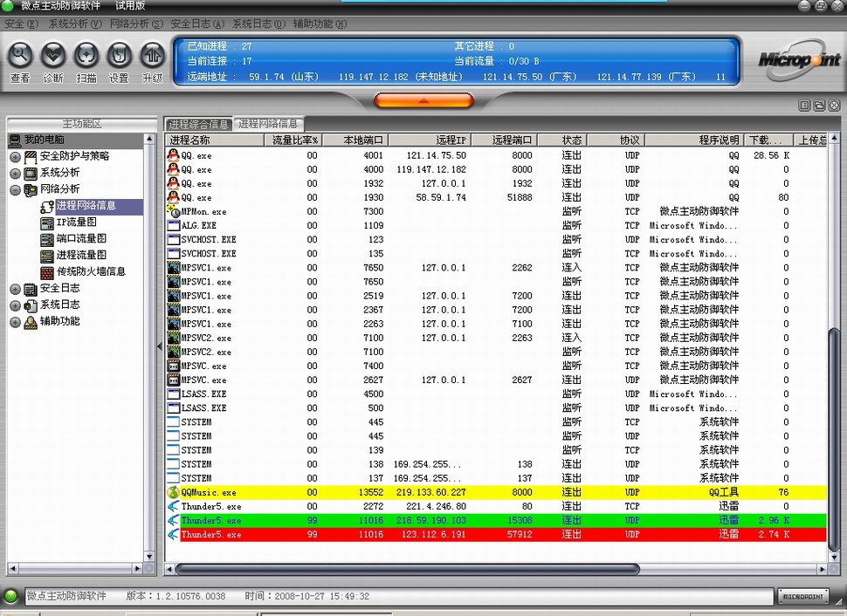The width and height of the screenshot is (847, 616).
Task: Switch to the 进程网络信息 tab
Action: [x=268, y=124]
